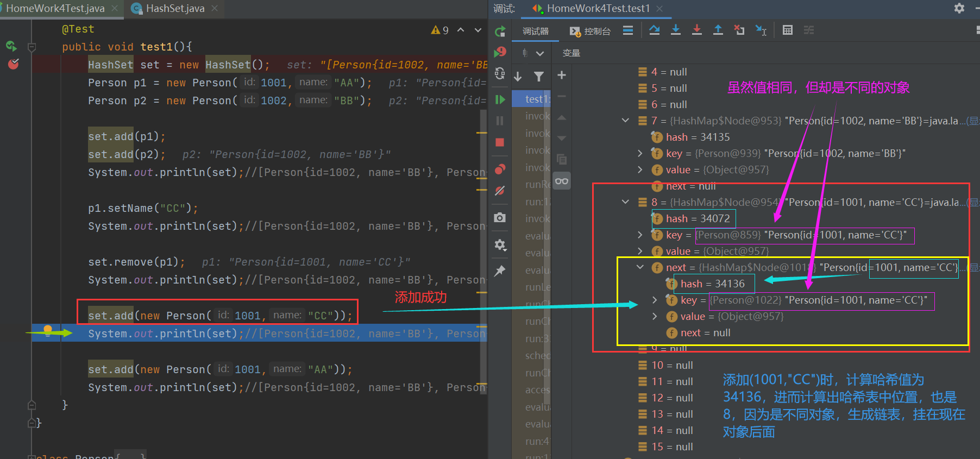Expand key Person@939 under node 7
This screenshot has width=980, height=459.
tap(640, 153)
